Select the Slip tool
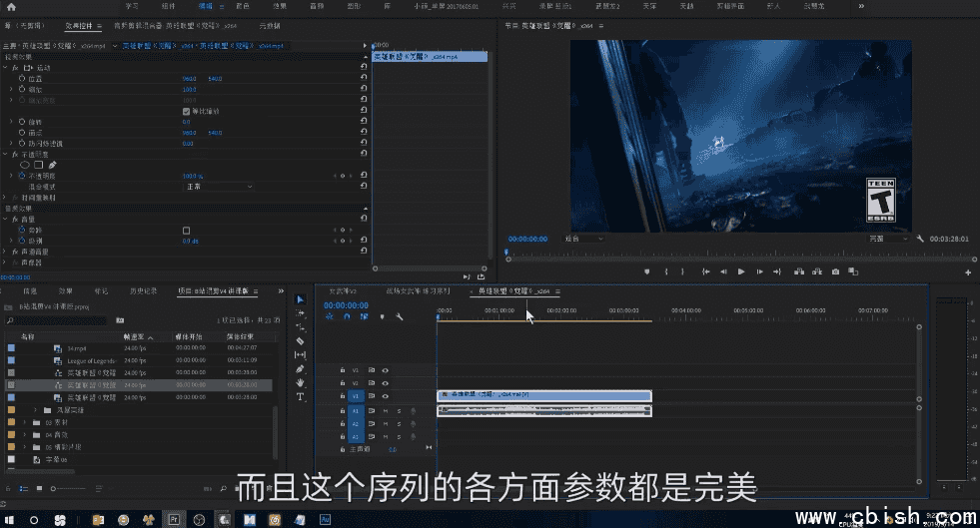 (x=300, y=355)
